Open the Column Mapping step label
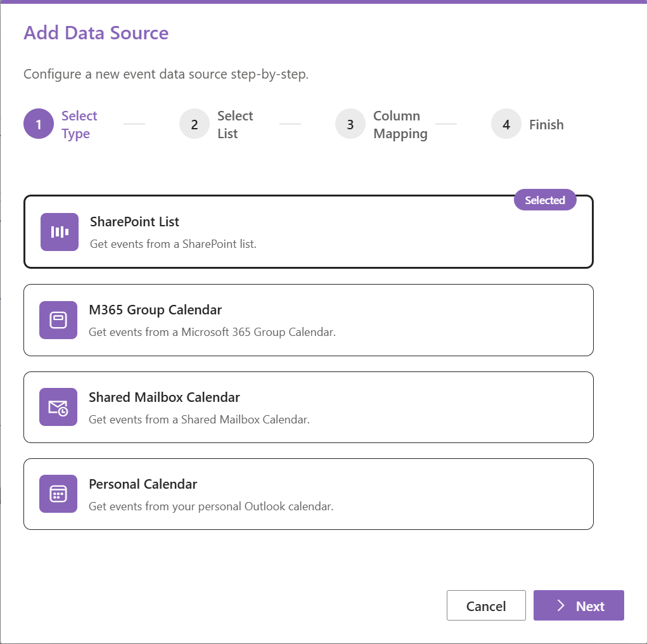Viewport: 647px width, 644px height. click(400, 125)
